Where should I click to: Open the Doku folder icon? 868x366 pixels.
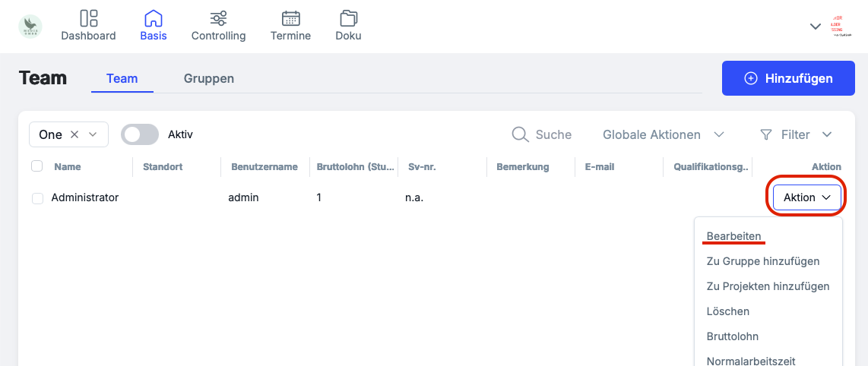[x=348, y=18]
